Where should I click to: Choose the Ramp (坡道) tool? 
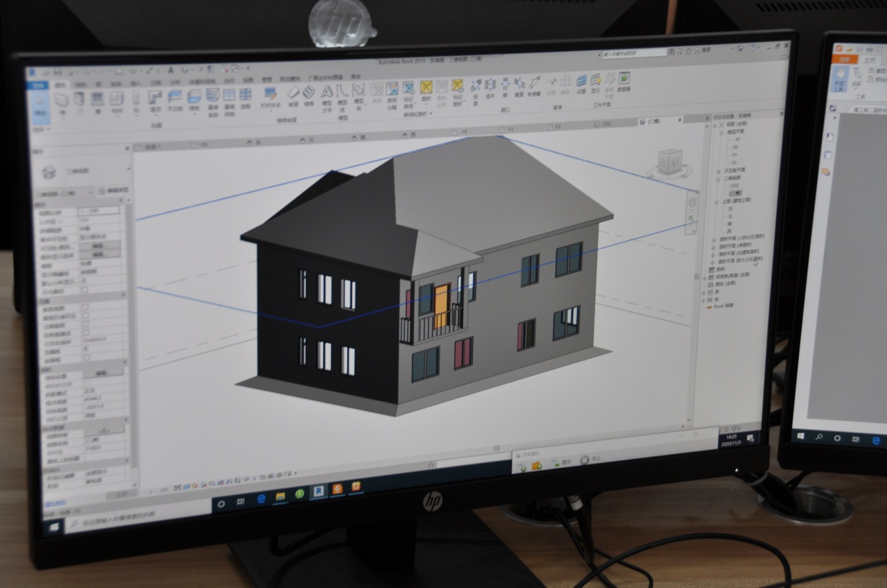[293, 94]
